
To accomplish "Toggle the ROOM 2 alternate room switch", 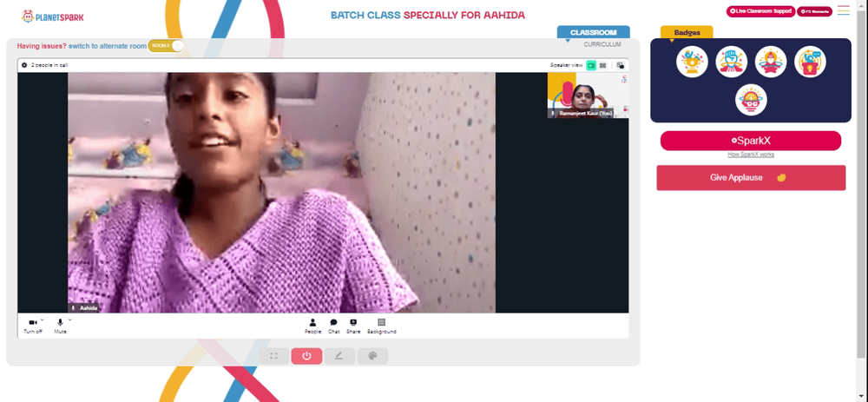I will pyautogui.click(x=166, y=46).
